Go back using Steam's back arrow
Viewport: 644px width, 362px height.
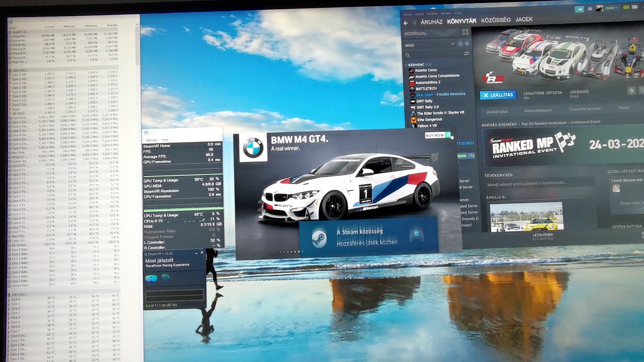(x=406, y=23)
